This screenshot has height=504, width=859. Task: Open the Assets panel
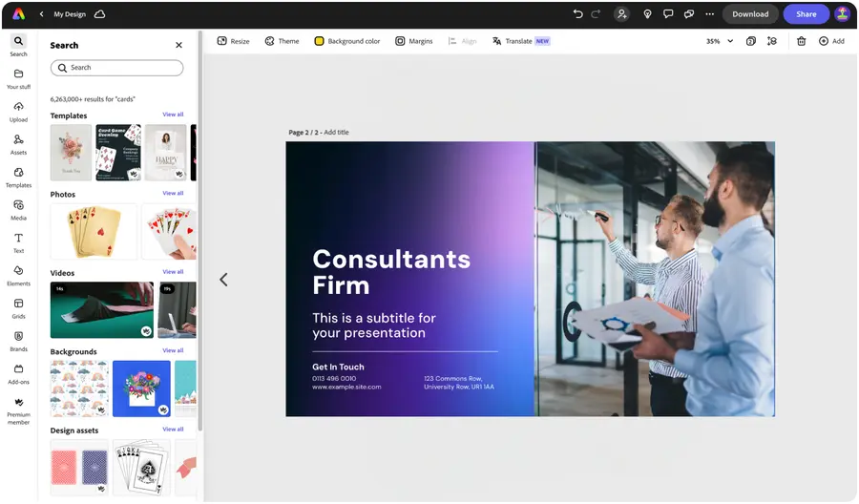point(19,145)
